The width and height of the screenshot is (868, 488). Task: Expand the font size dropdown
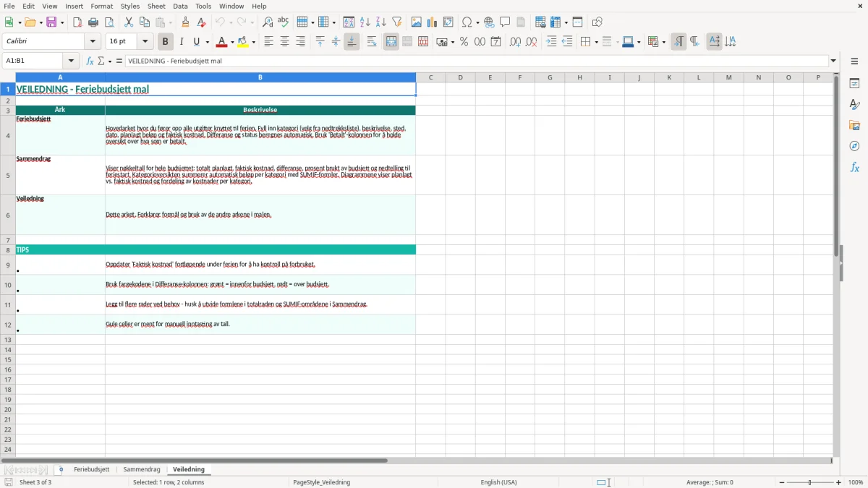click(x=145, y=42)
